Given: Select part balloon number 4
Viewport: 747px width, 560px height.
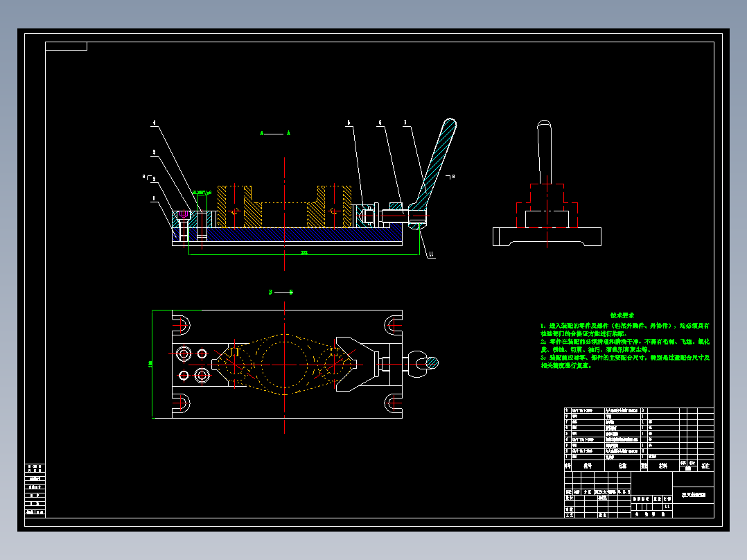Looking at the screenshot, I should (154, 123).
